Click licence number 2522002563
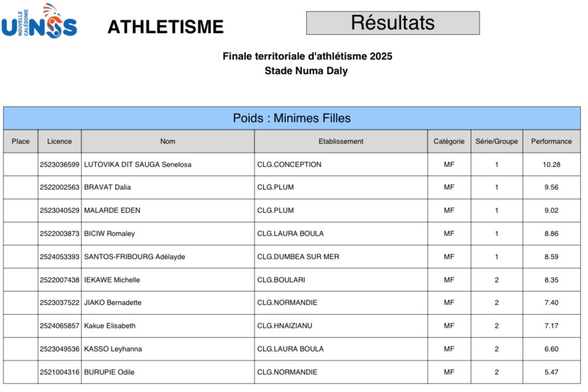The width and height of the screenshot is (588, 392). pos(59,188)
